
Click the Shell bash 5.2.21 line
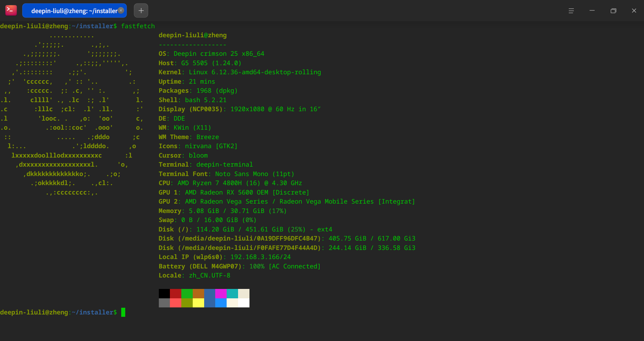click(193, 100)
